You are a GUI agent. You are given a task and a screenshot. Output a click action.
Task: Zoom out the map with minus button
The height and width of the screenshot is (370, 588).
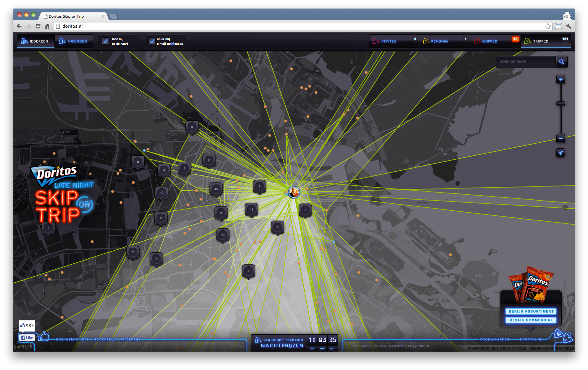561,138
